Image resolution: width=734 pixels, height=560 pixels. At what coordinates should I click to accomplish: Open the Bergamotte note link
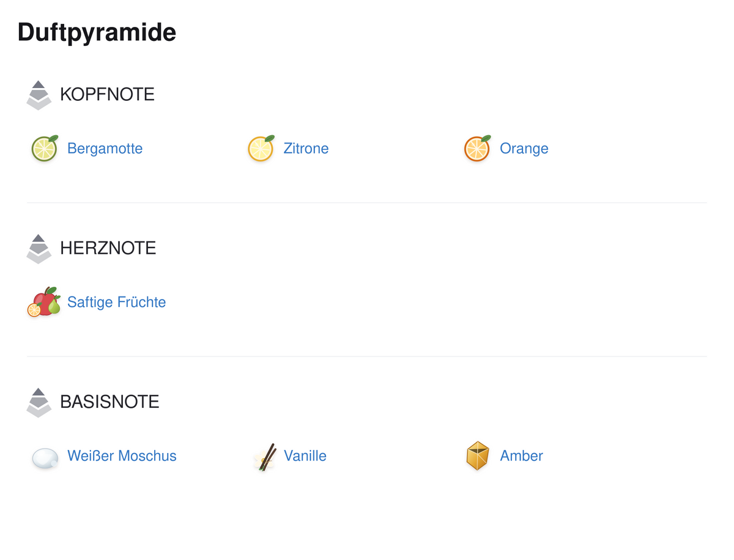point(105,149)
